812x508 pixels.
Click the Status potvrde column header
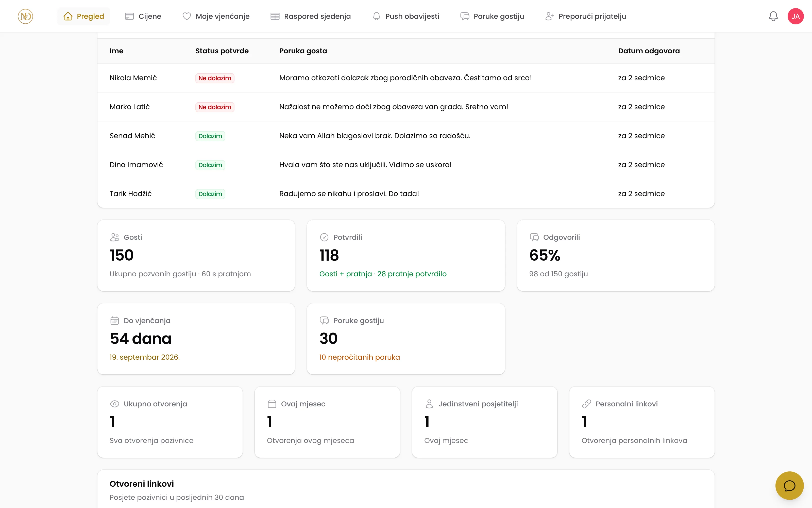click(x=222, y=51)
